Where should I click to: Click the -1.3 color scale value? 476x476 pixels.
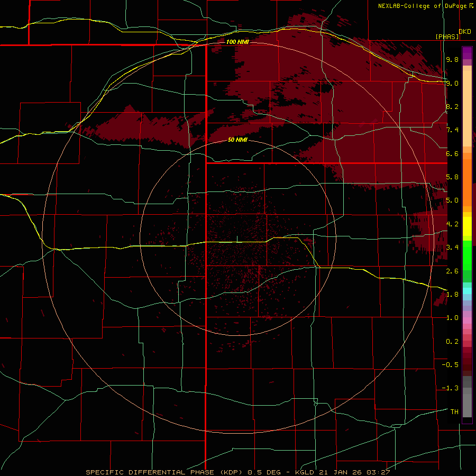(450, 388)
